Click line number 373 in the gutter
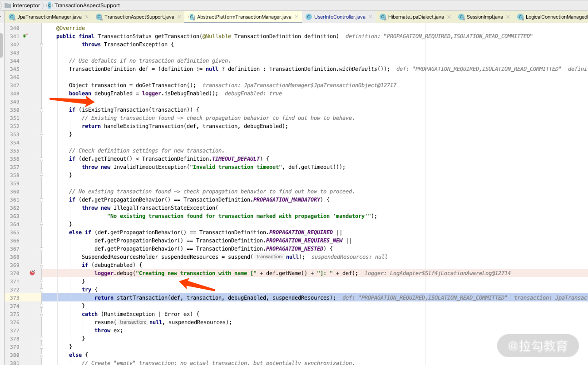The image size is (588, 365). tap(15, 298)
